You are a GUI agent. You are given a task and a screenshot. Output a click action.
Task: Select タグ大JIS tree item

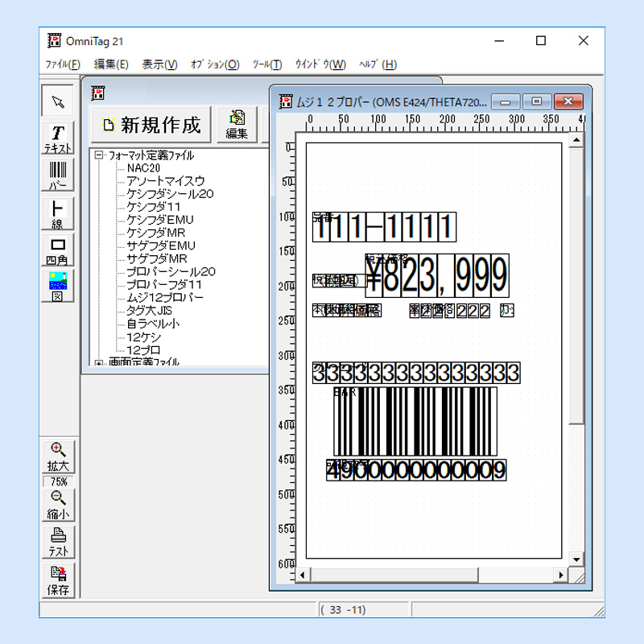149,311
